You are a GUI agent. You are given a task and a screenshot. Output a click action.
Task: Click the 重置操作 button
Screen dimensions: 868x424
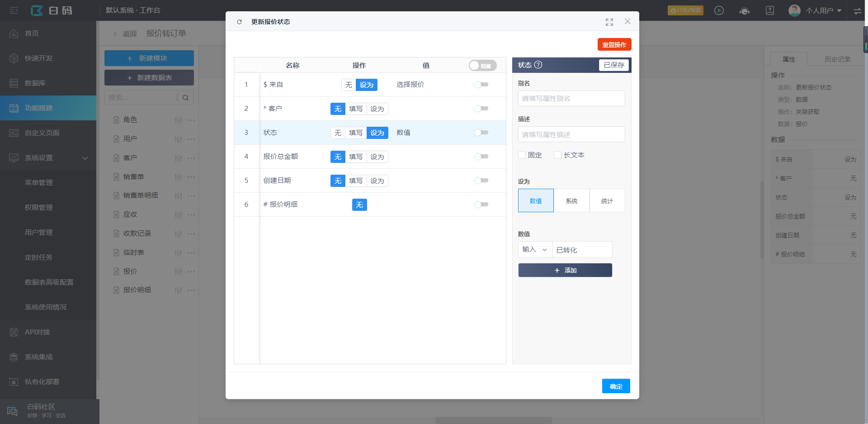(614, 44)
